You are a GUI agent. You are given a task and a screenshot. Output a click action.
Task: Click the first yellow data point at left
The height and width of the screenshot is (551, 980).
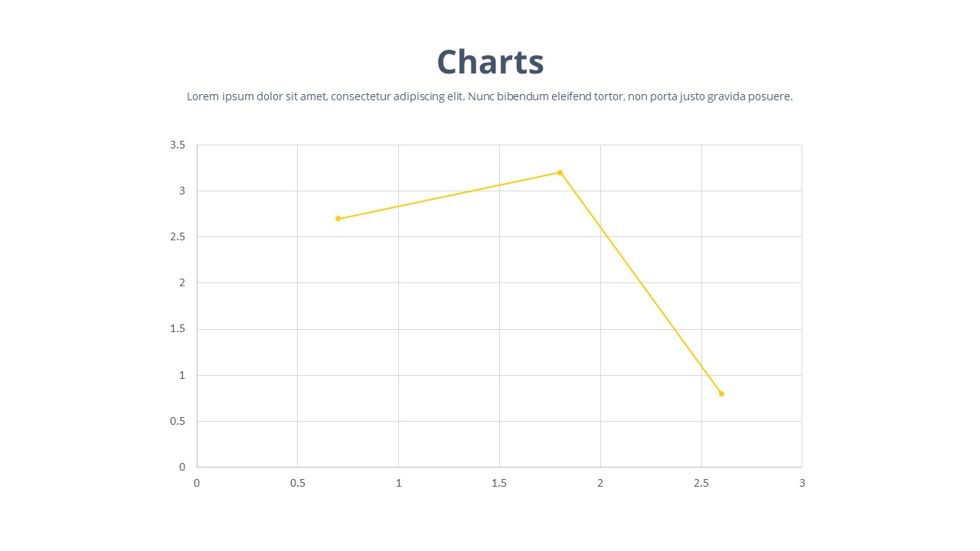[338, 219]
